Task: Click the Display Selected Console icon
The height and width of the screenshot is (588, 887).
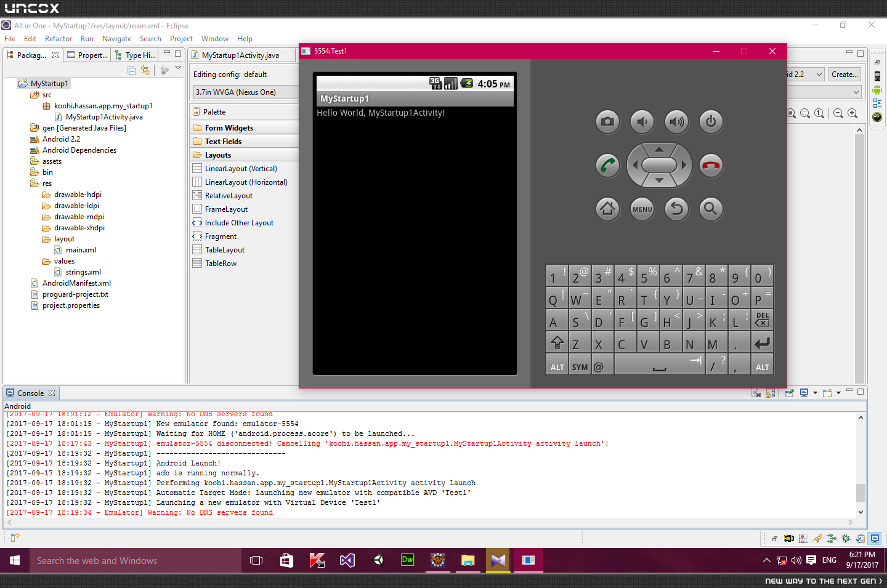Action: [804, 393]
